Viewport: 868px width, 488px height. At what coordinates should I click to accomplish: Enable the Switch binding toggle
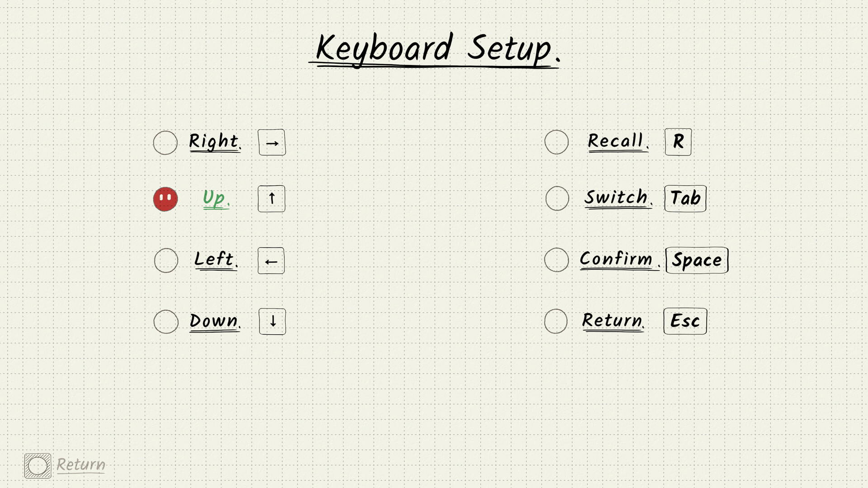(555, 198)
